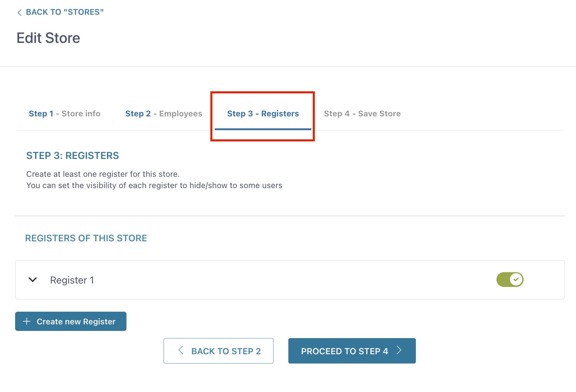Select the Step 3 - Registers tab
The width and height of the screenshot is (576, 392).
pyautogui.click(x=263, y=114)
